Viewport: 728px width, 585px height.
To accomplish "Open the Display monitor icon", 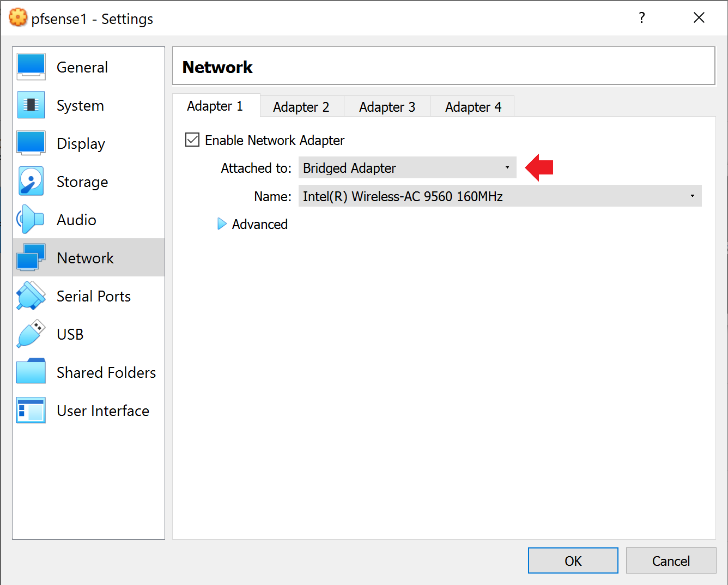I will click(31, 143).
